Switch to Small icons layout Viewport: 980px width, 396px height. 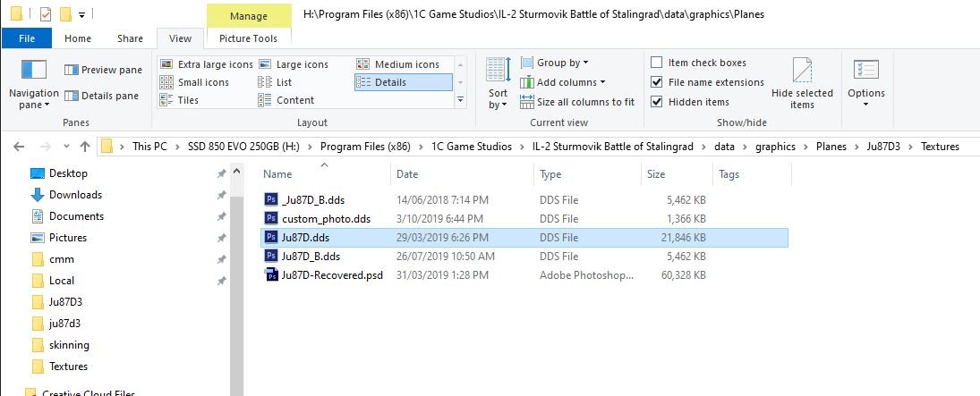pos(194,82)
